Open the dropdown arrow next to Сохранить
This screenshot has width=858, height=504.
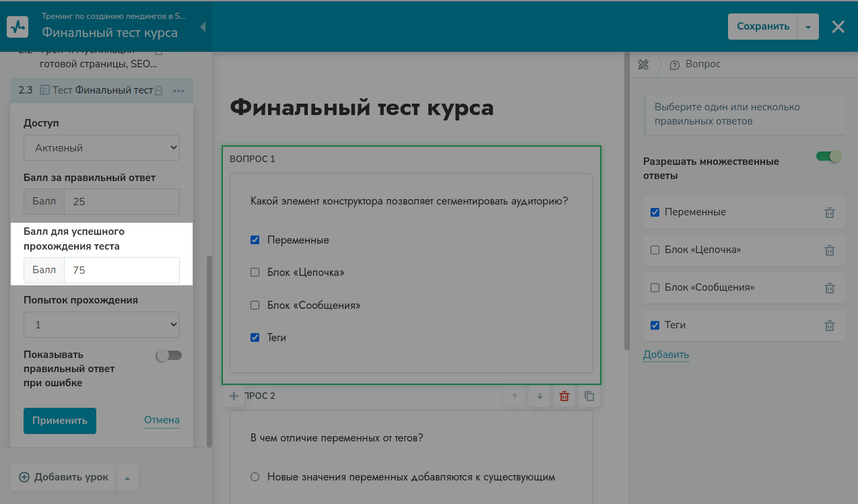(808, 26)
